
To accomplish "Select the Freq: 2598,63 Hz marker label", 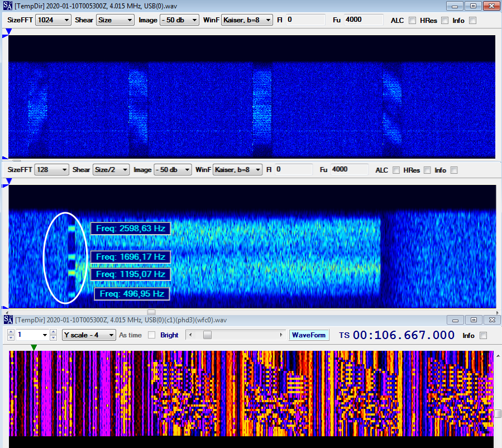I will [x=130, y=228].
